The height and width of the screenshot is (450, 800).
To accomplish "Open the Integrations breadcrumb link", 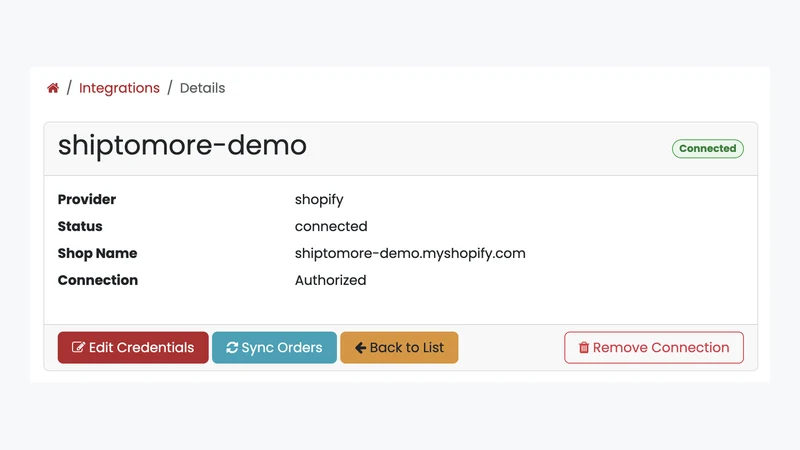I will 119,88.
